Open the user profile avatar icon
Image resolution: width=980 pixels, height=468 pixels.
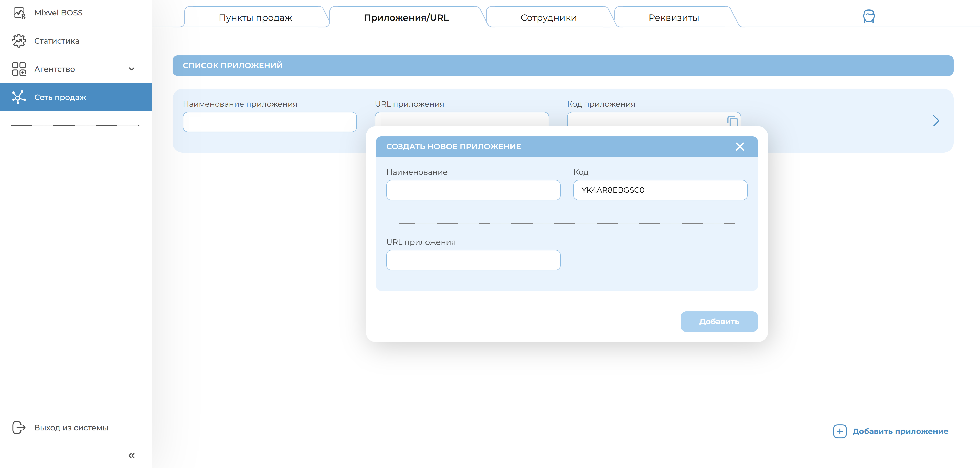click(x=869, y=16)
